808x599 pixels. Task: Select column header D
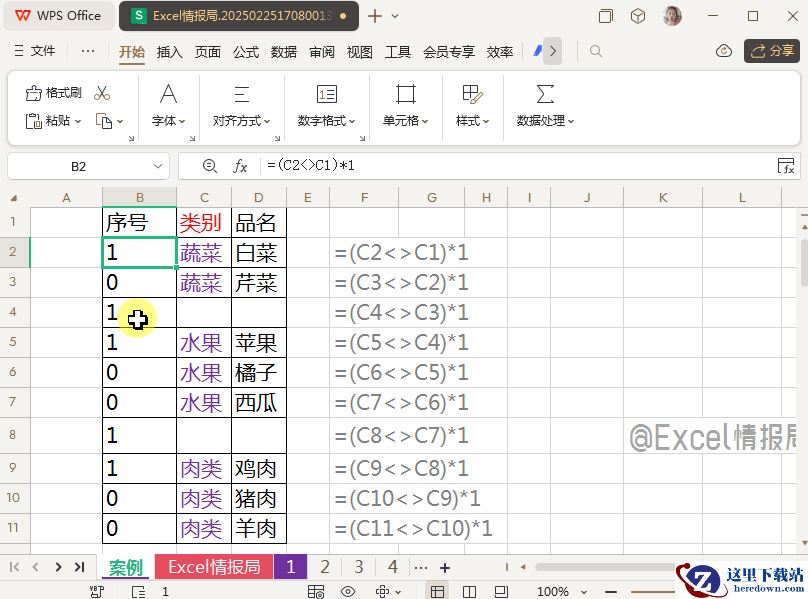point(259,198)
